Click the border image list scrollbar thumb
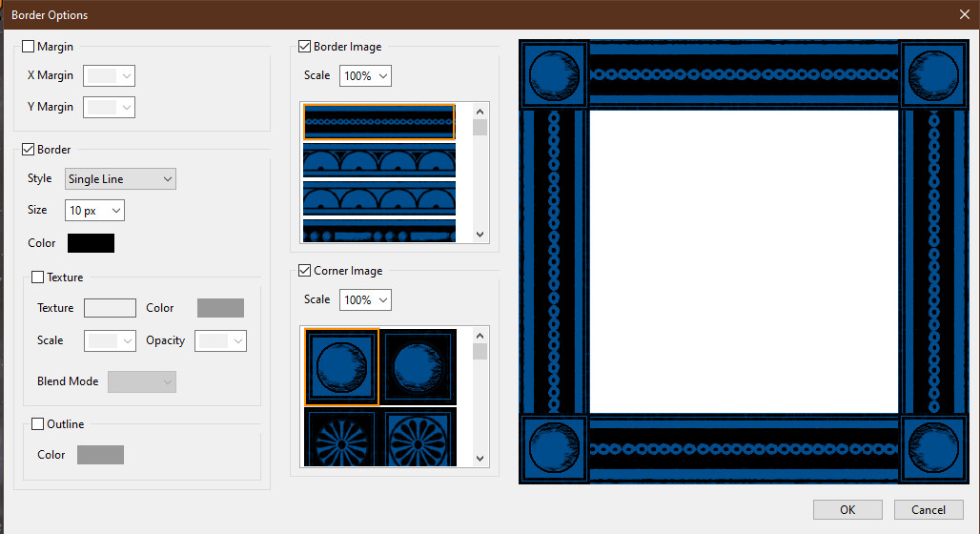 [x=480, y=128]
